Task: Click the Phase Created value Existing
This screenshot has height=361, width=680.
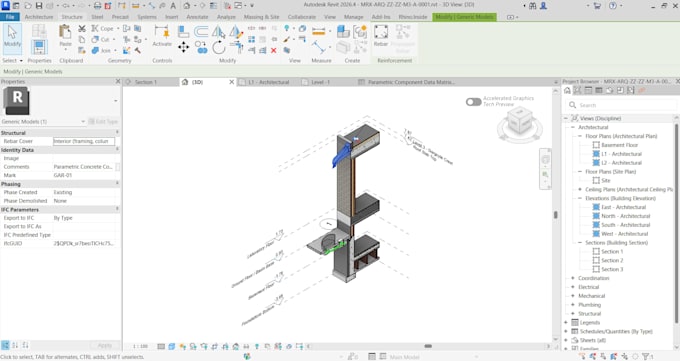Action: tap(84, 192)
